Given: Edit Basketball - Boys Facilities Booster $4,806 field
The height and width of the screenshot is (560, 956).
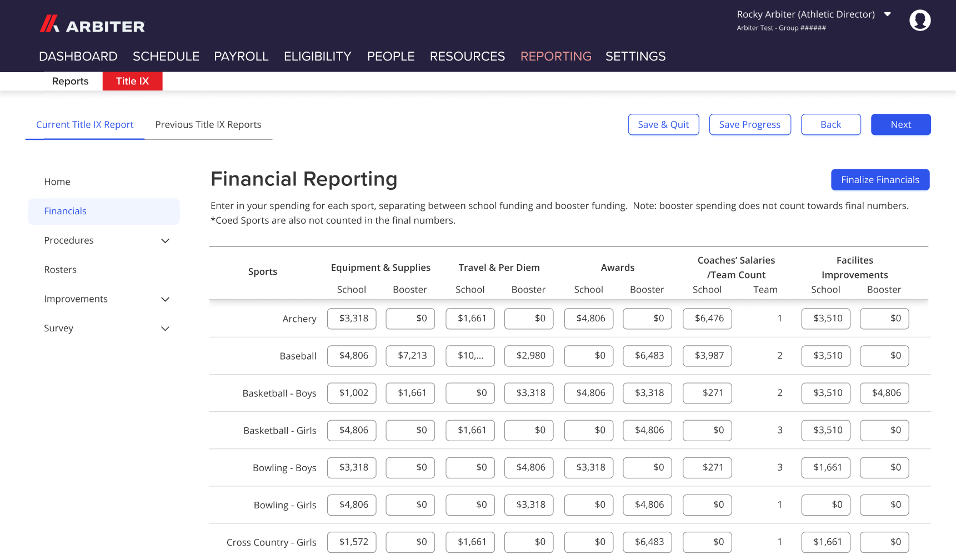Looking at the screenshot, I should point(884,393).
